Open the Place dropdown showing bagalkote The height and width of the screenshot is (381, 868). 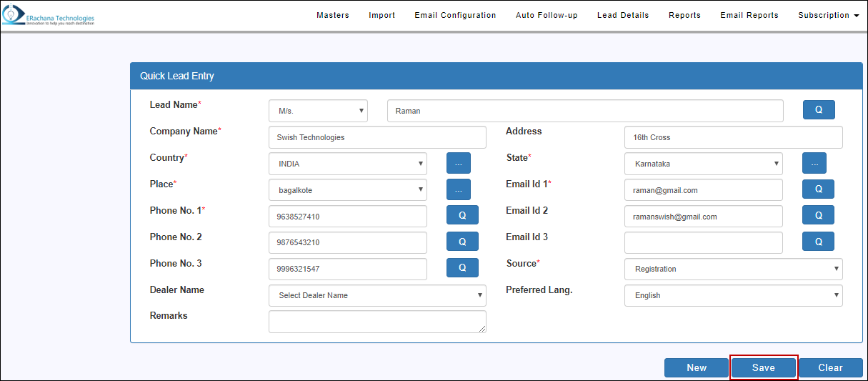tap(348, 190)
